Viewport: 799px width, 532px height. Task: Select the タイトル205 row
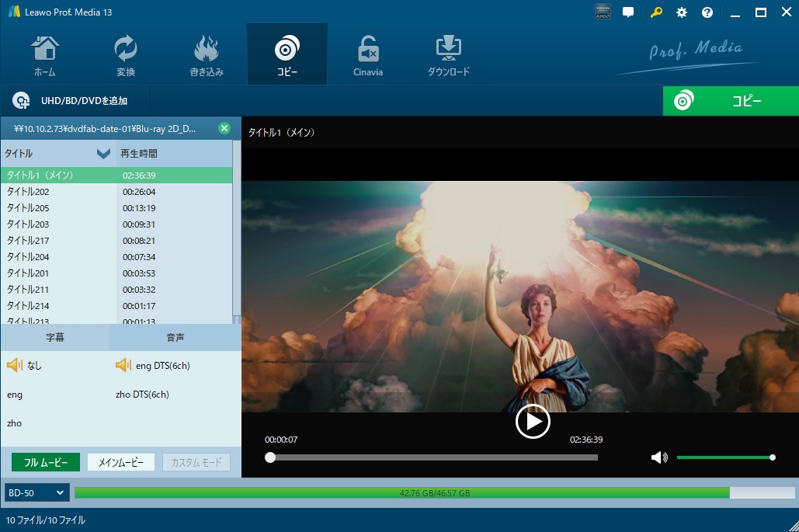[116, 208]
